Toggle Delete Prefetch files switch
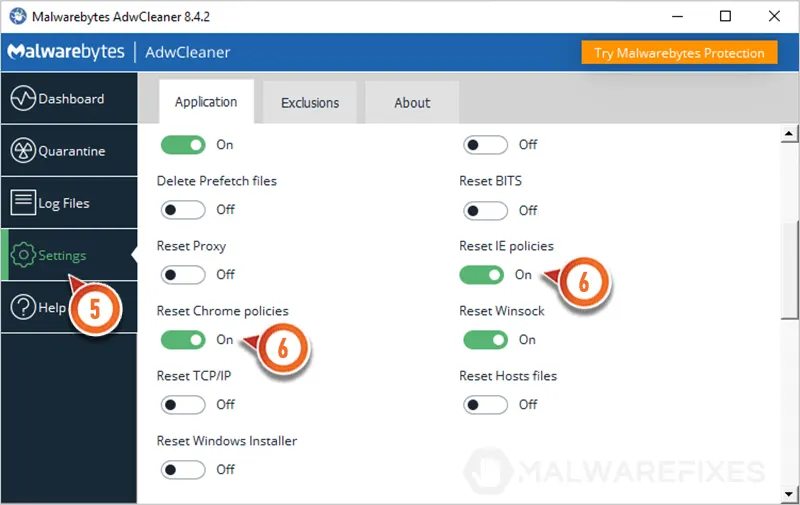Viewport: 800px width, 505px height. click(x=183, y=210)
